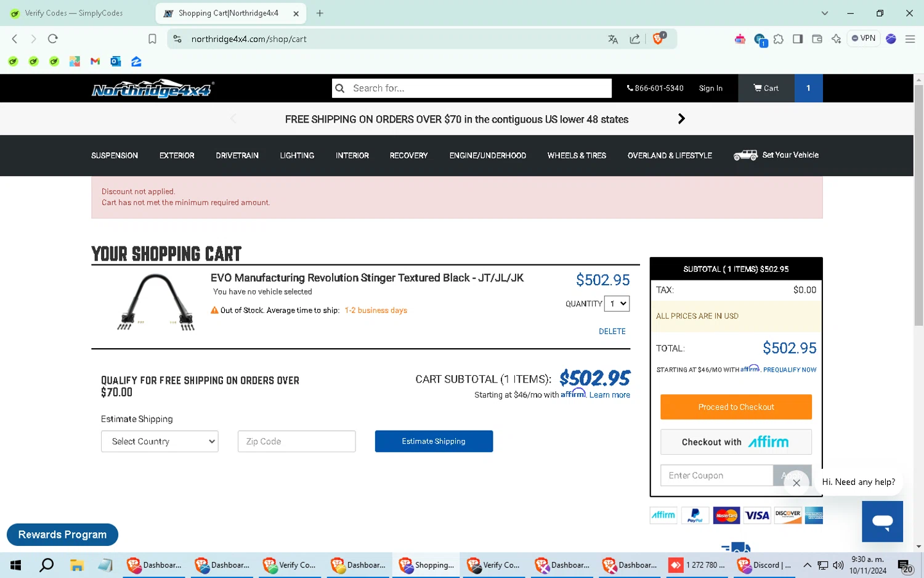The width and height of the screenshot is (924, 578).
Task: Open the Discord window from the taskbar
Action: [x=764, y=565]
